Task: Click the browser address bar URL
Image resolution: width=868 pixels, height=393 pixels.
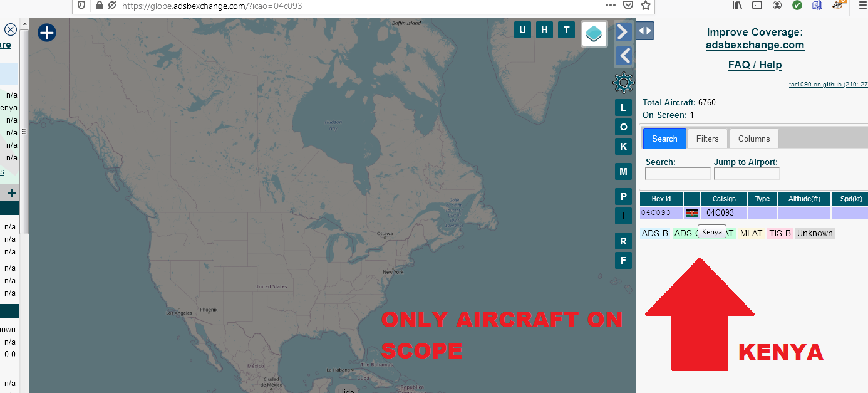Action: (212, 6)
